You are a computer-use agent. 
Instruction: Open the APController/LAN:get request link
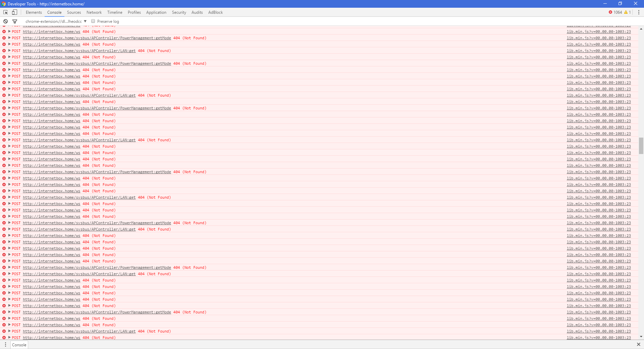(79, 51)
